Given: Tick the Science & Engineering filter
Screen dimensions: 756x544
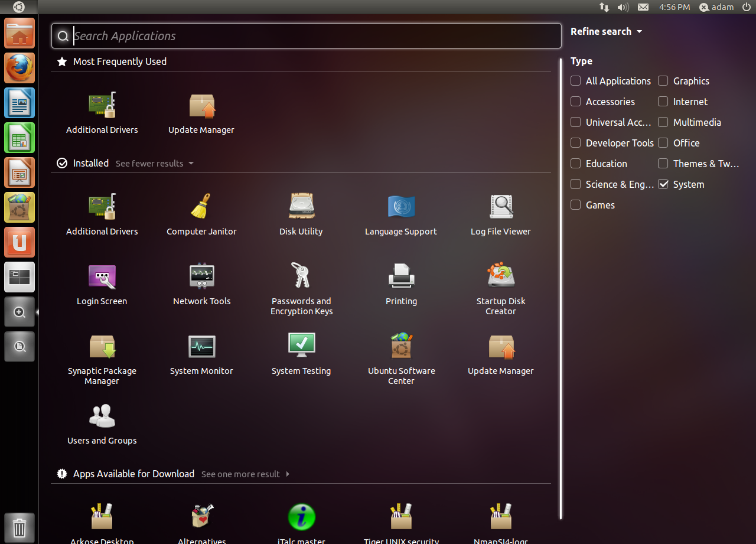Looking at the screenshot, I should point(576,184).
